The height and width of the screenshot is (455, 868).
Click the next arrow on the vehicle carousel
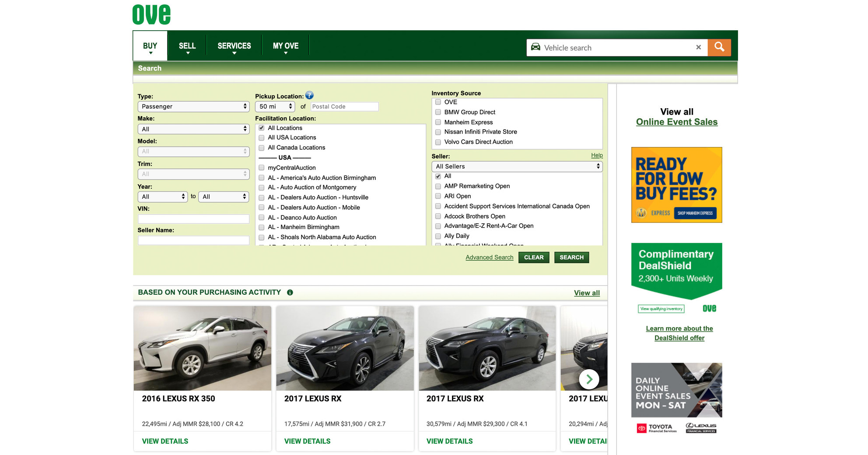[589, 379]
